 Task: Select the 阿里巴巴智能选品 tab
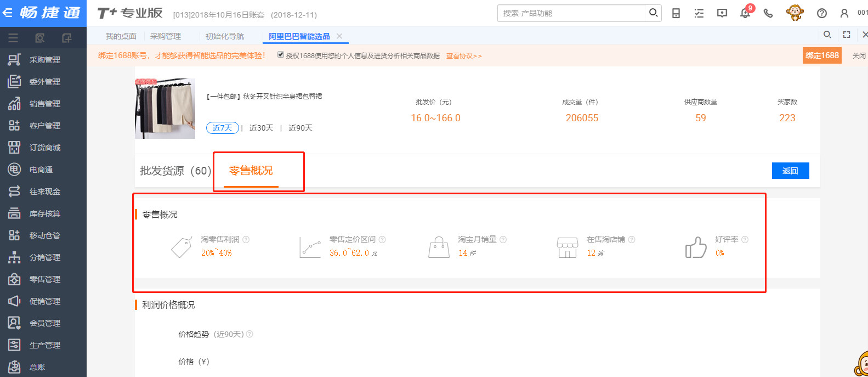tap(299, 36)
